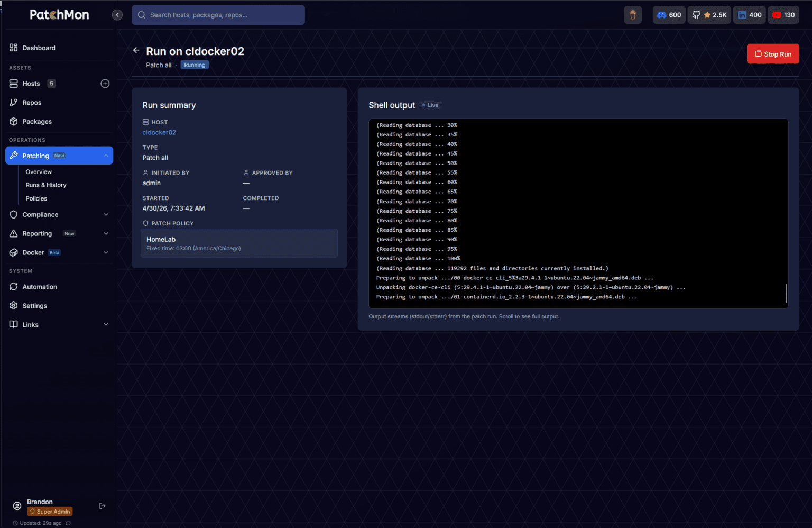The height and width of the screenshot is (528, 812).
Task: Click the Live indicator in Shell output
Action: tap(430, 105)
